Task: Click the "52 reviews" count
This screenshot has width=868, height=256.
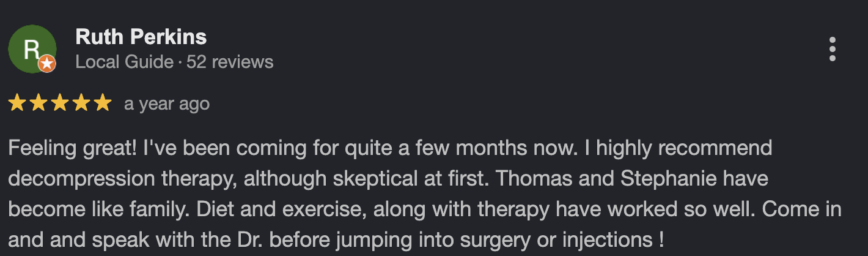Action: click(230, 62)
